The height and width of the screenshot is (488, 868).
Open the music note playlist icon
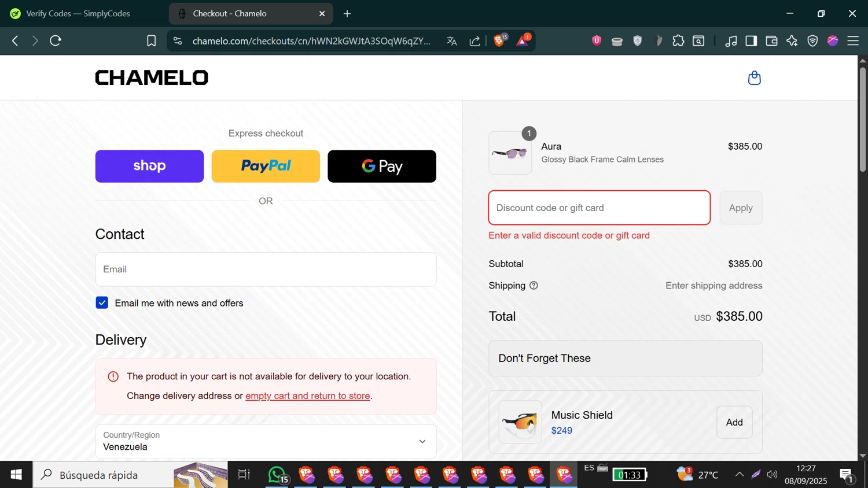pyautogui.click(x=731, y=41)
